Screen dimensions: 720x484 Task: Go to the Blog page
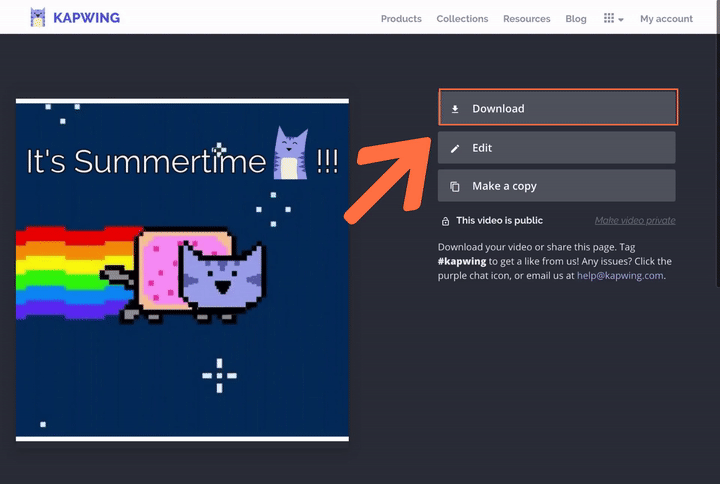click(576, 19)
